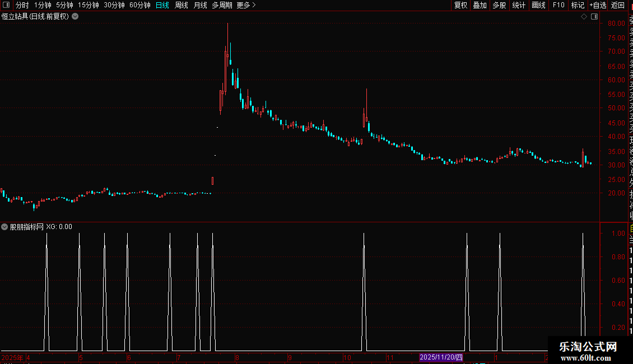Click month 7 on the time axis
The width and height of the screenshot is (633, 364).
tap(179, 357)
